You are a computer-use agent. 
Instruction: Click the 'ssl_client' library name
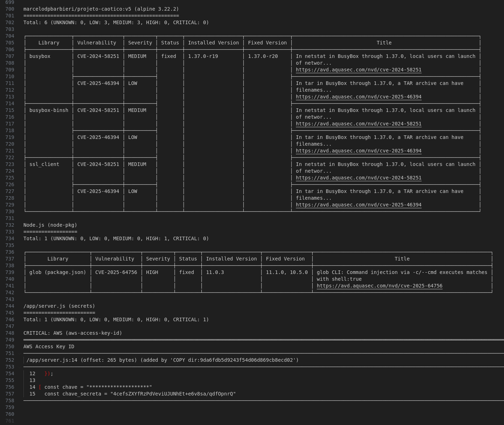(44, 165)
